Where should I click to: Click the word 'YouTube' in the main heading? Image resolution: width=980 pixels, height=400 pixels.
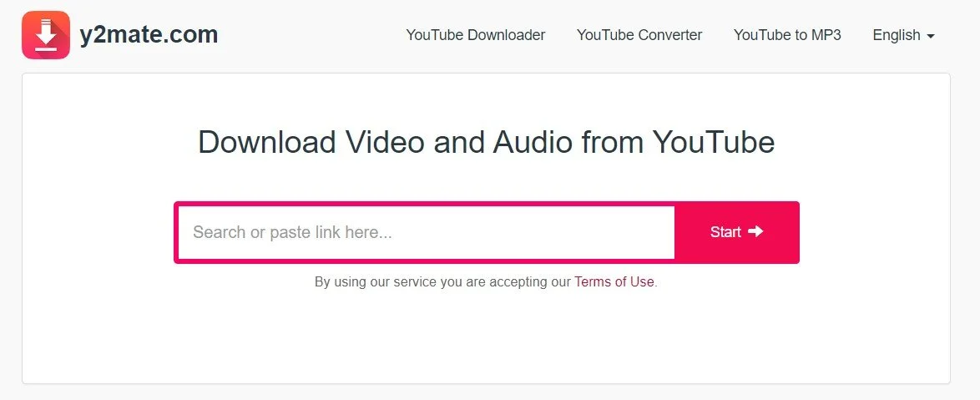pos(714,142)
